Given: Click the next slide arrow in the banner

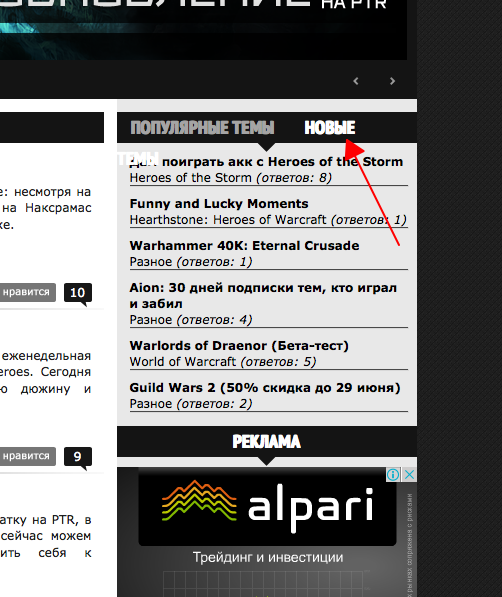Looking at the screenshot, I should 392,81.
